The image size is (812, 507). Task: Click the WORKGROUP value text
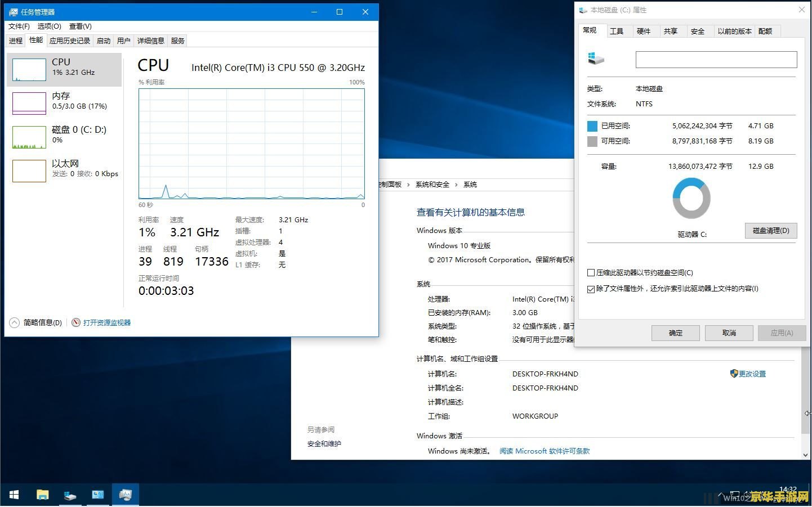click(535, 416)
